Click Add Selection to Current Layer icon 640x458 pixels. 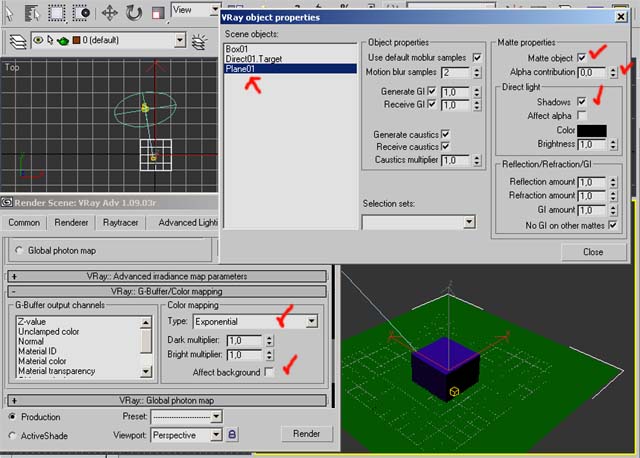point(200,41)
